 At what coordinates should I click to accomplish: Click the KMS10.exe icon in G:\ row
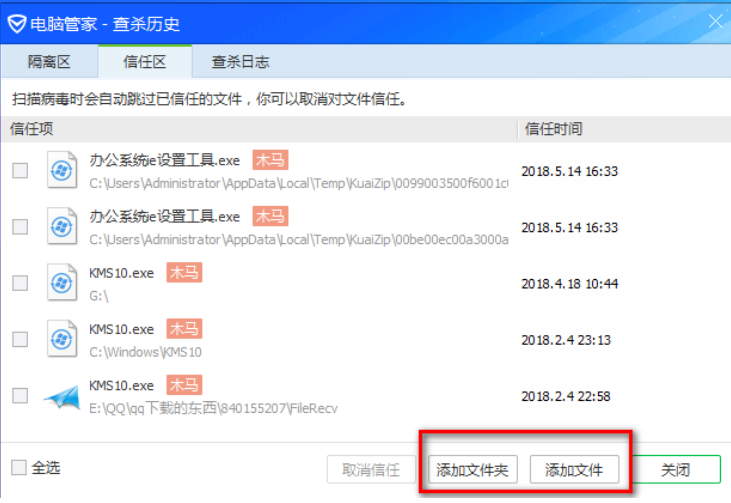click(x=62, y=283)
